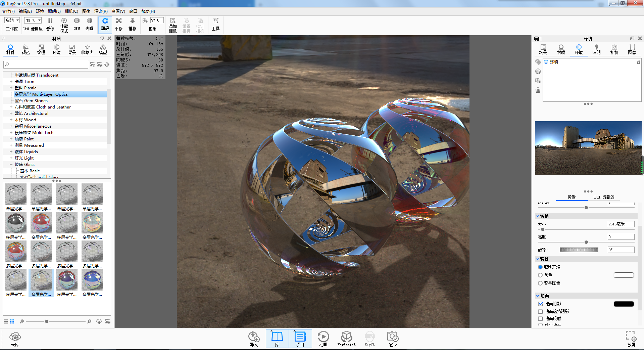
Task: Open the workspace 启动 dropdown
Action: pos(12,20)
